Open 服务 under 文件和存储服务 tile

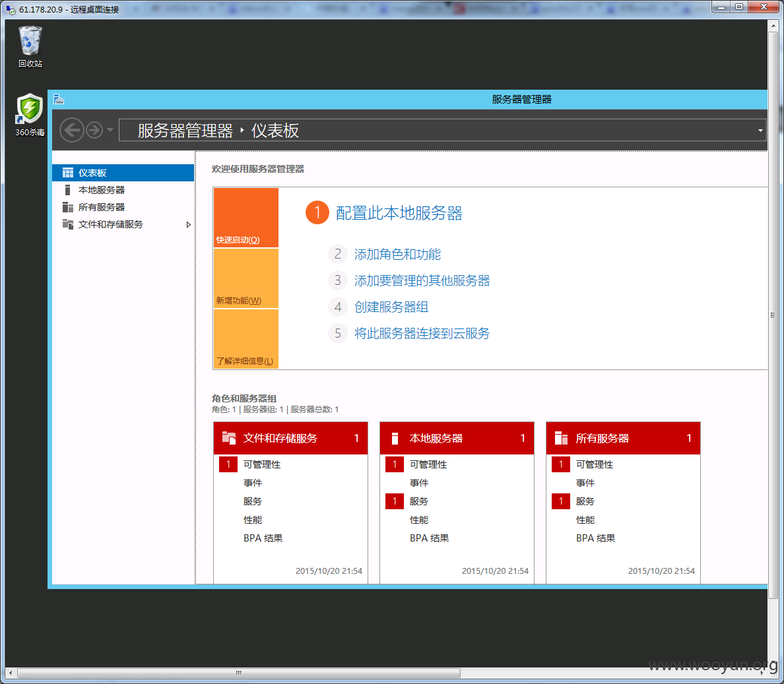tap(253, 501)
